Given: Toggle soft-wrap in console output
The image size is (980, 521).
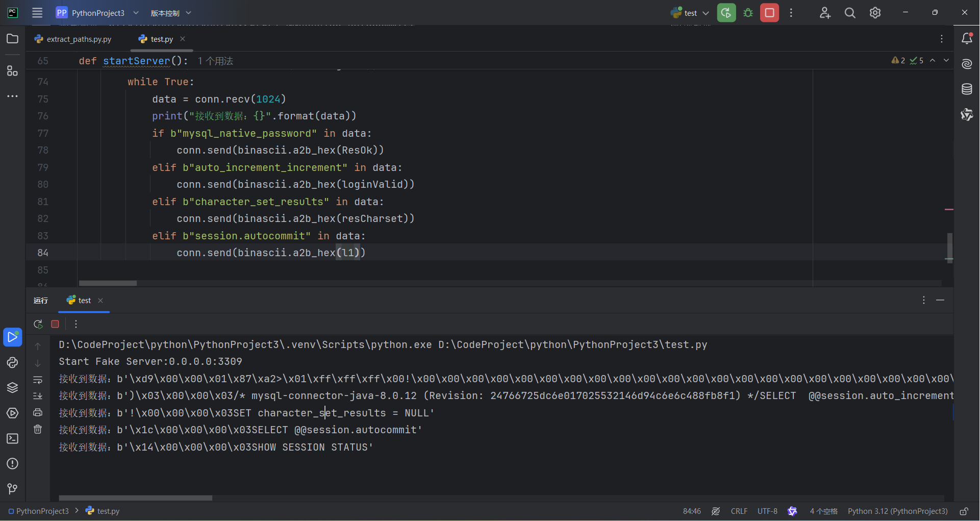Looking at the screenshot, I should (x=38, y=380).
